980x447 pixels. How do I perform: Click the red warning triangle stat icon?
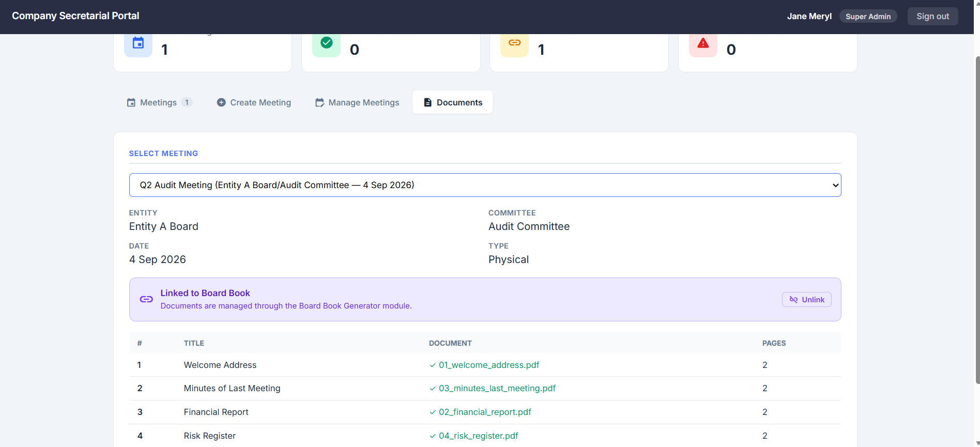click(703, 43)
